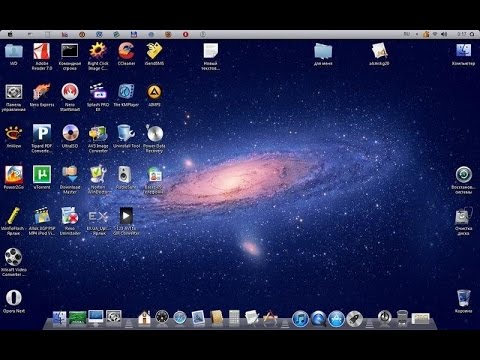The image size is (480, 360).
Task: Click the volume speaker tray icon
Action: coord(444,34)
